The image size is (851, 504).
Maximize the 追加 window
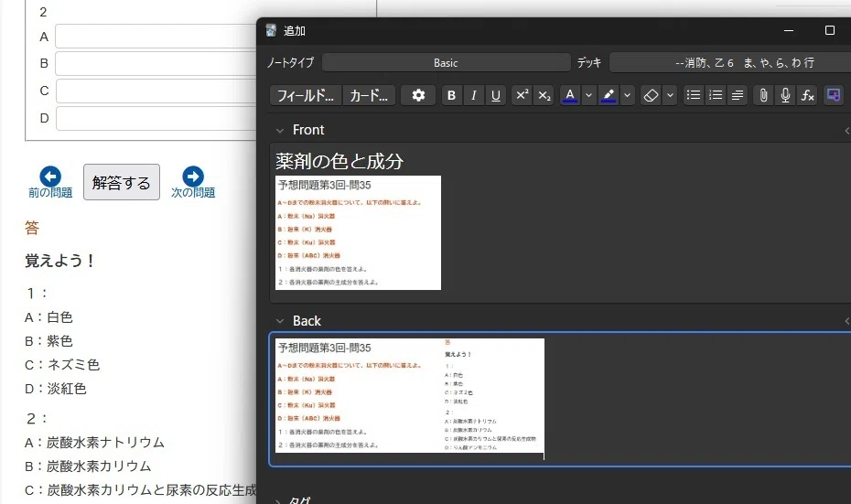tap(829, 30)
